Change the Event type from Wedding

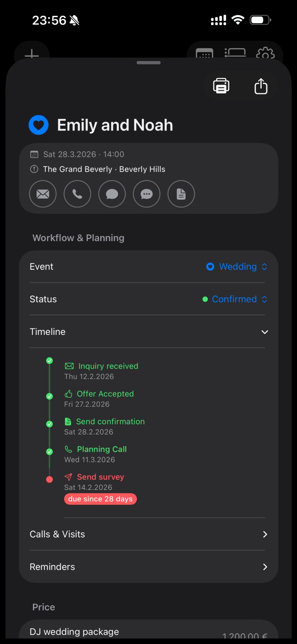pyautogui.click(x=237, y=267)
